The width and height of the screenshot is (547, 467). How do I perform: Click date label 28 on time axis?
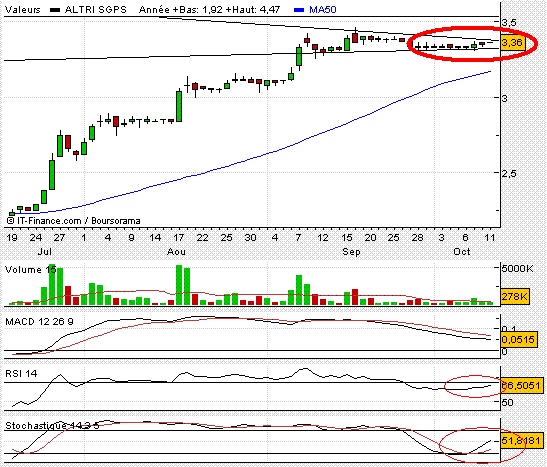(x=418, y=238)
